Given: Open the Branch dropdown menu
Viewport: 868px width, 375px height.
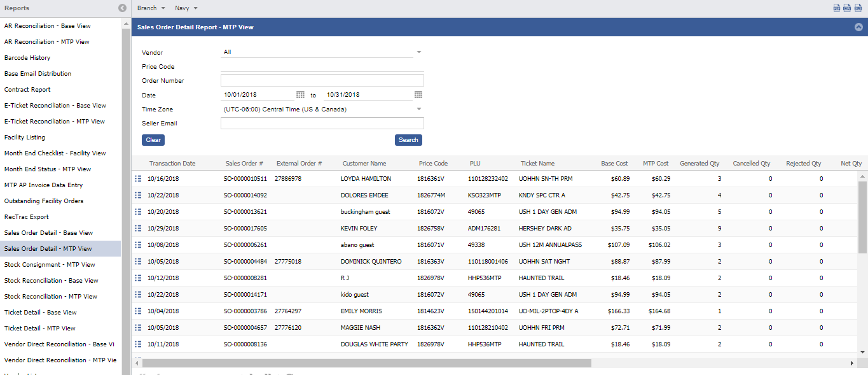Looking at the screenshot, I should (x=151, y=8).
